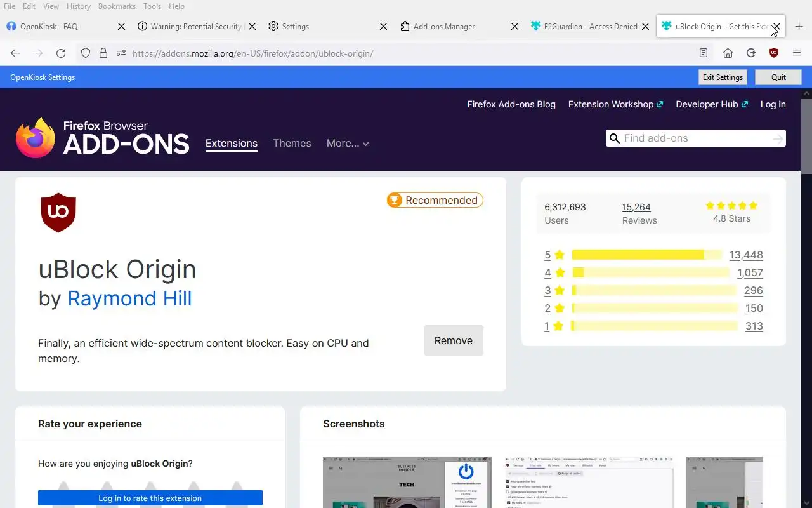Open the hamburger application menu
Viewport: 812px width, 508px height.
coord(797,53)
